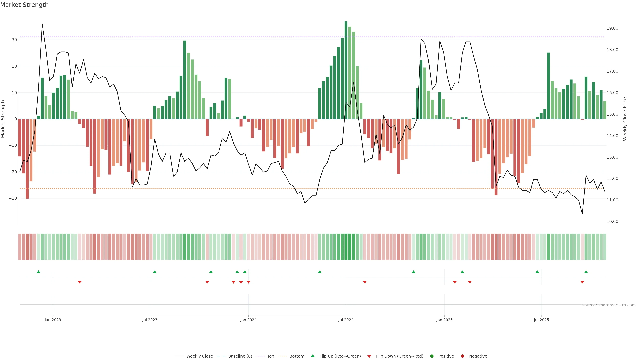Click Positive green circle legend icon
Screen dimensions: 644x362
click(432, 356)
